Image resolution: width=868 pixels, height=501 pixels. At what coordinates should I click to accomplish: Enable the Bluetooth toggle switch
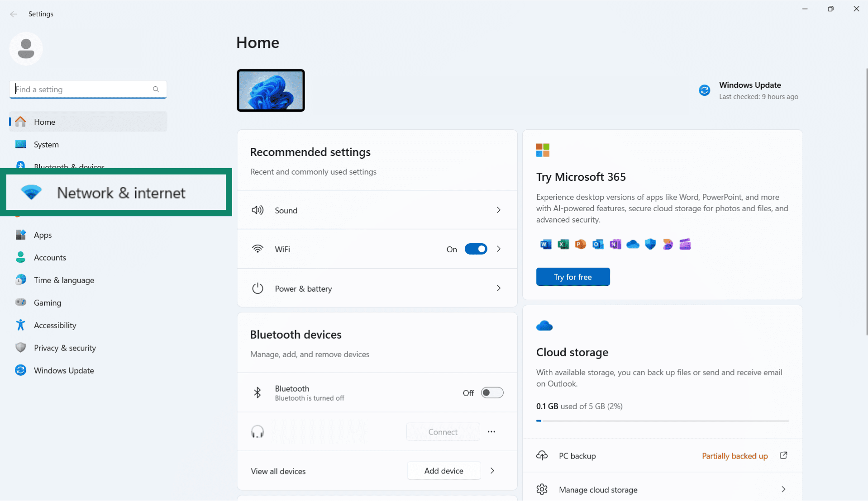click(492, 393)
